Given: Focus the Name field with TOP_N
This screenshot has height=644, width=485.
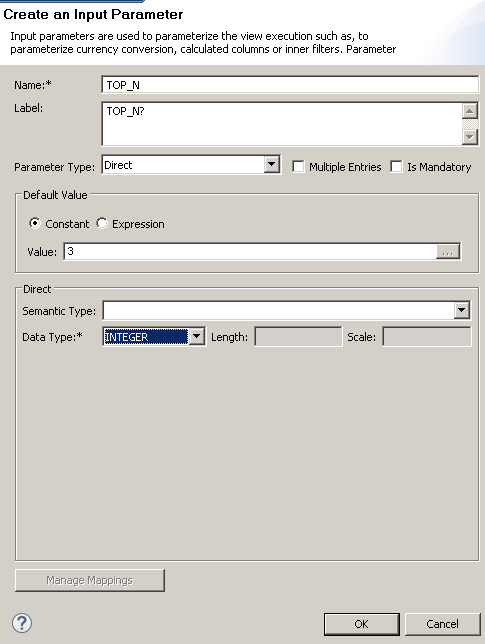Looking at the screenshot, I should pos(290,85).
